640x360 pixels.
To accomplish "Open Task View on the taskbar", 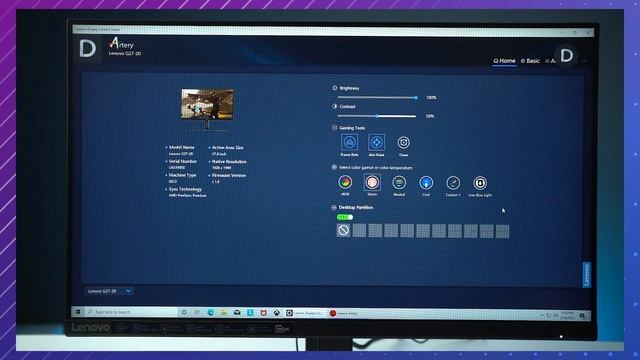I will pos(197,312).
